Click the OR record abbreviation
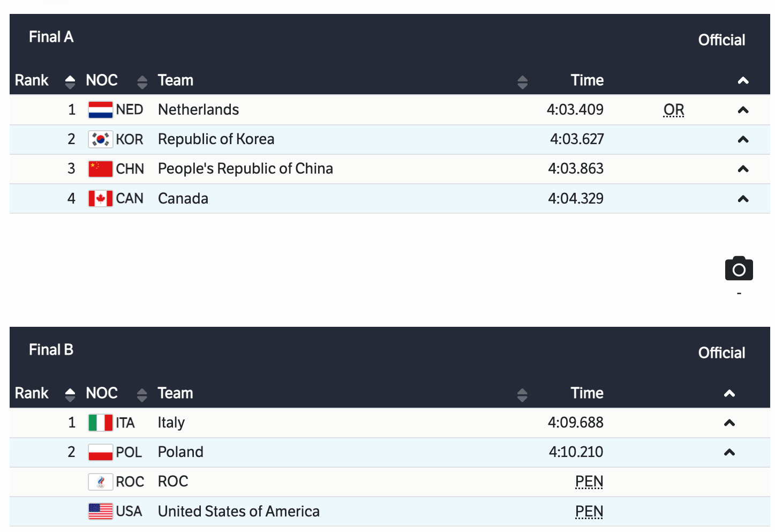Image resolution: width=775 pixels, height=532 pixels. [x=674, y=110]
